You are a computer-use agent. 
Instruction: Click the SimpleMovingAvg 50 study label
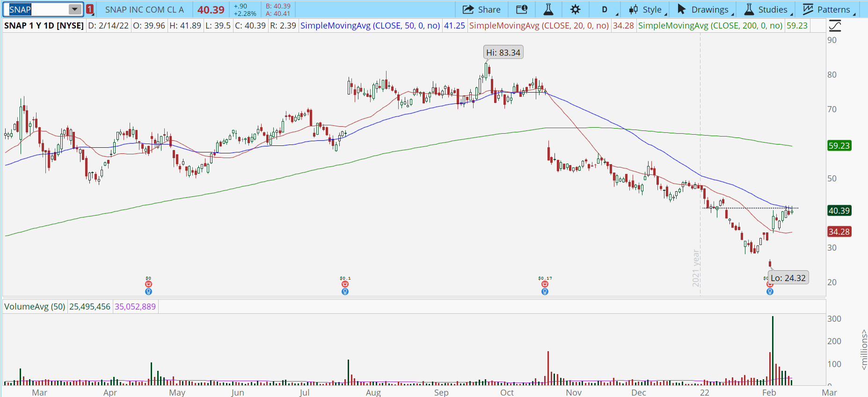tap(370, 25)
